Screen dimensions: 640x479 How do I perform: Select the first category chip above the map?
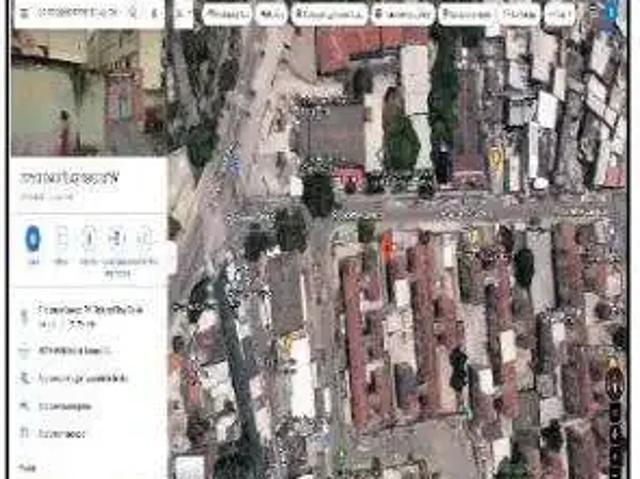pos(228,14)
